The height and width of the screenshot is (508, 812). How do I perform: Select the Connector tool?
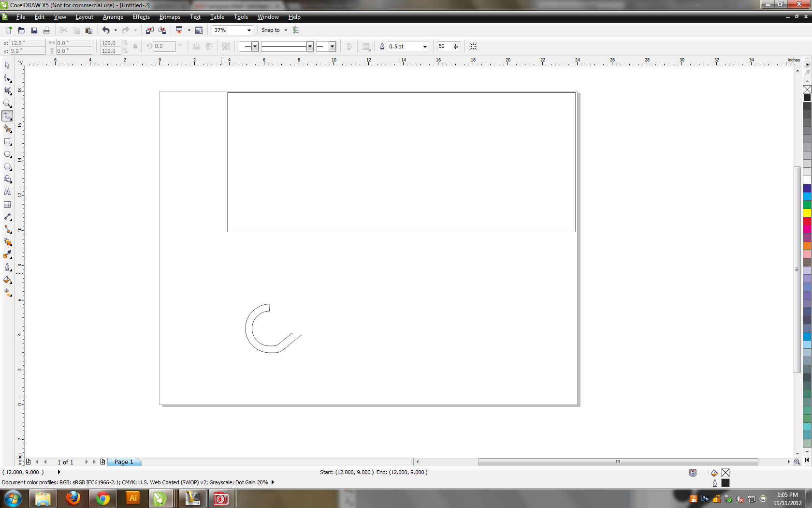point(7,229)
